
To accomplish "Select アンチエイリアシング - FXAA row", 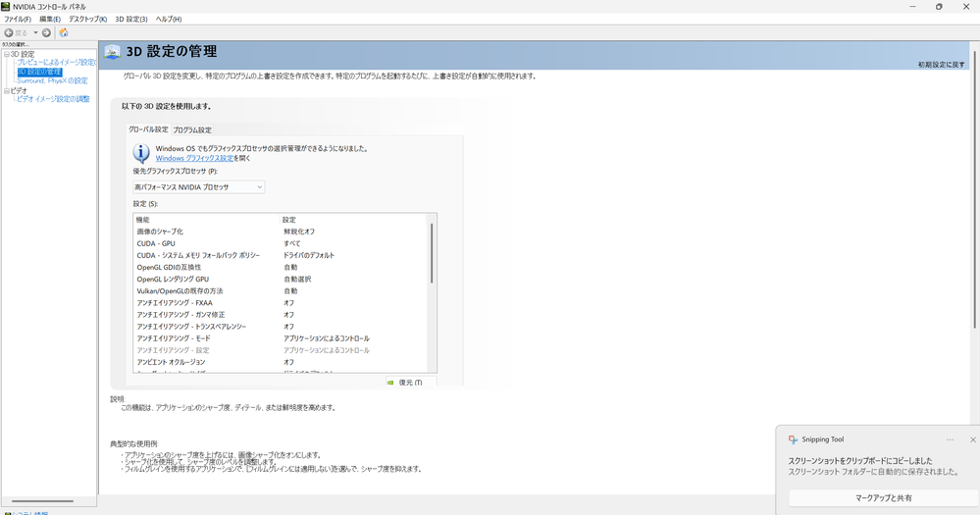I will click(280, 302).
